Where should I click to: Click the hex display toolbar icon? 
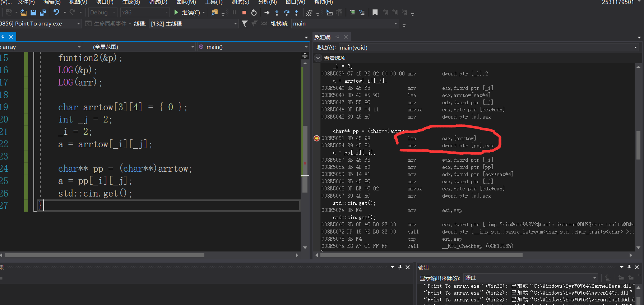pyautogui.click(x=309, y=13)
